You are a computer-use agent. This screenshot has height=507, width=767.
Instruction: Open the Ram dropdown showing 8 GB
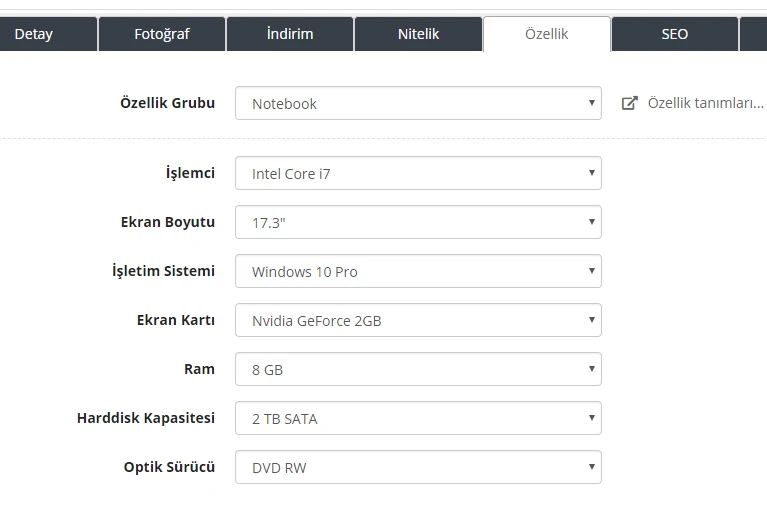point(418,369)
